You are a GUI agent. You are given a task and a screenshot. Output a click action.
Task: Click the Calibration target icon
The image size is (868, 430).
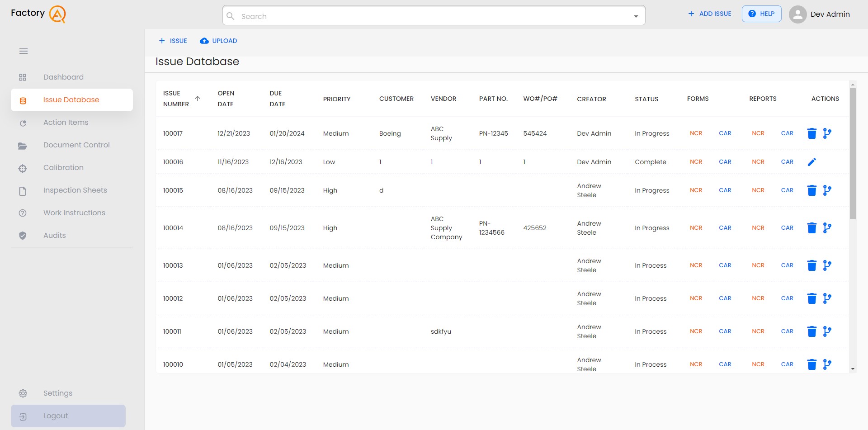tap(23, 168)
